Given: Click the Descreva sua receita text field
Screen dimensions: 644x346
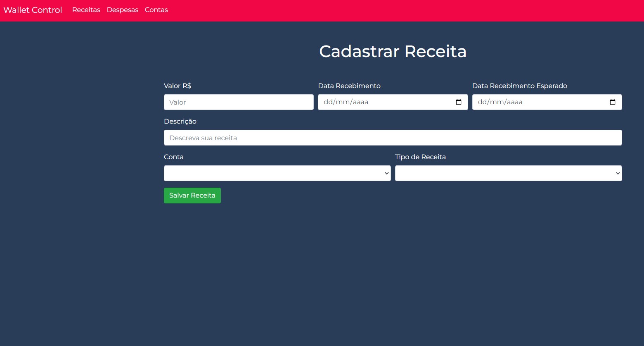Looking at the screenshot, I should [393, 138].
